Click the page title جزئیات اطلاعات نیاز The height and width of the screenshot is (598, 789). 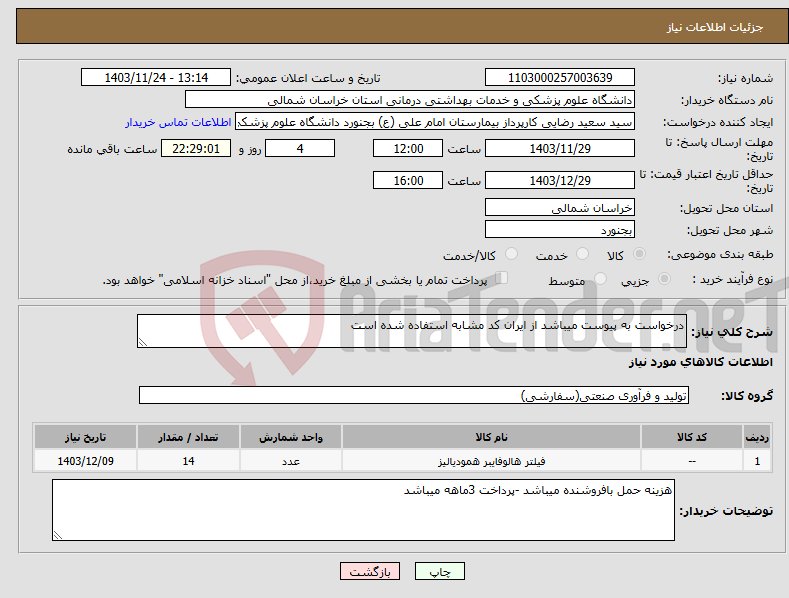pos(715,27)
